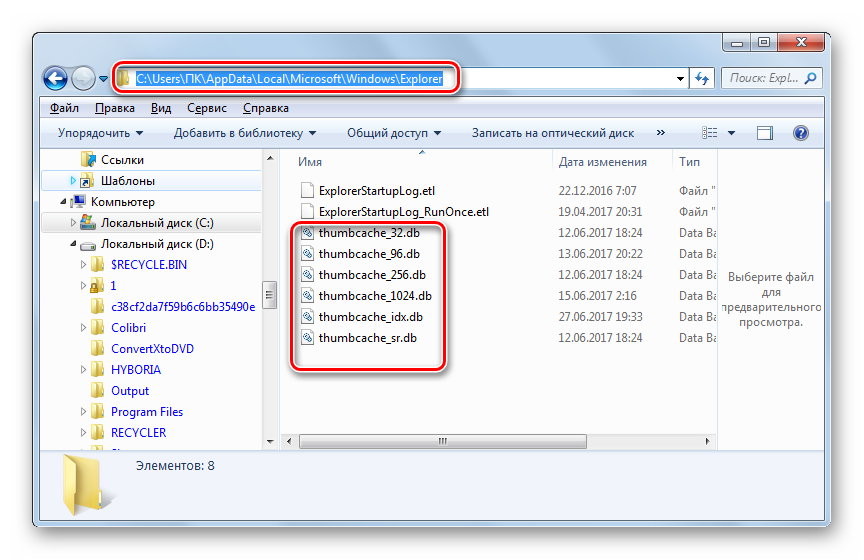This screenshot has height=560, width=864.
Task: Open help with blue question icon
Action: [801, 133]
